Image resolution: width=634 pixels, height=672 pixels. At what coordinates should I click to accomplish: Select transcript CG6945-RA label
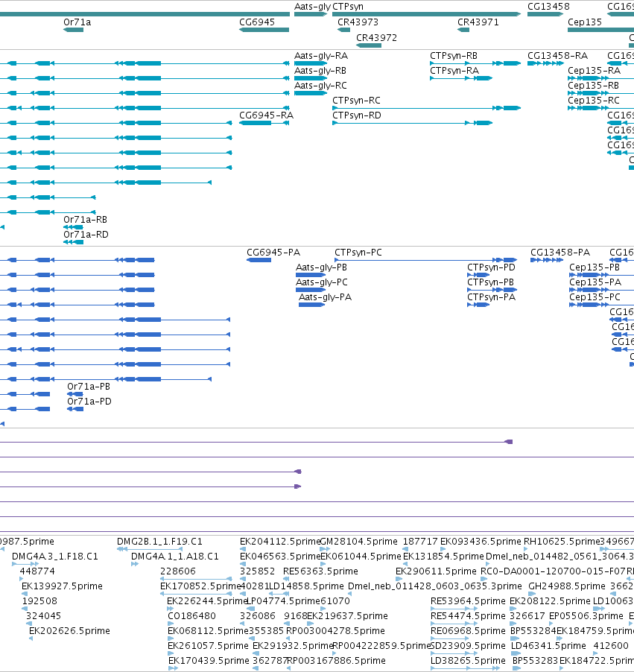[x=266, y=115]
